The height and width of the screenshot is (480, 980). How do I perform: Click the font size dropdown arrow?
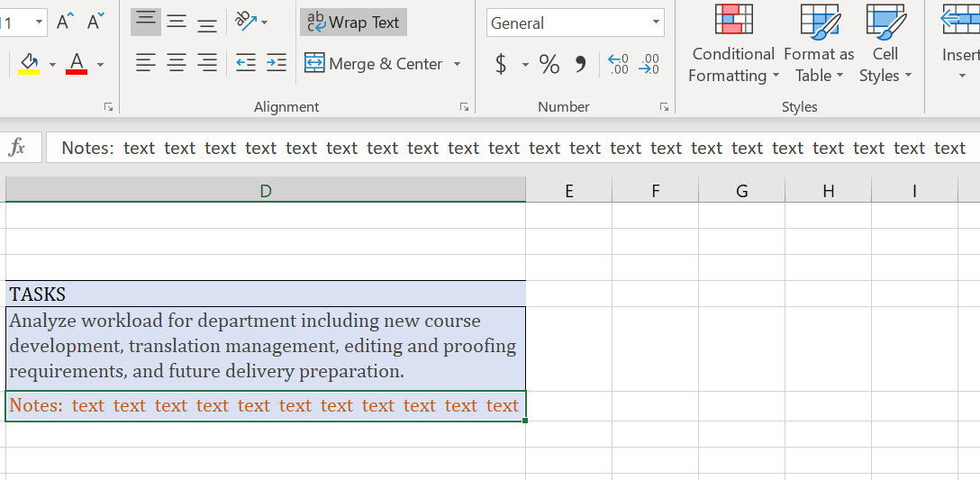[x=40, y=23]
